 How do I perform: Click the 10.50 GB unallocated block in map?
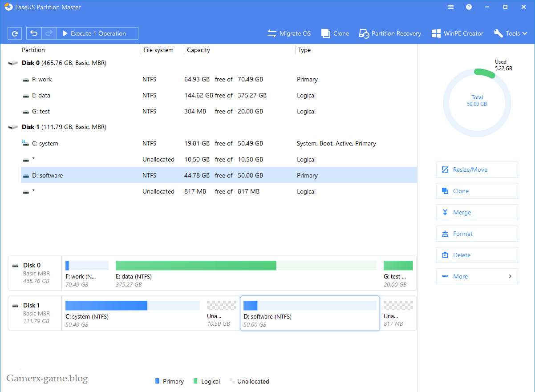point(222,306)
